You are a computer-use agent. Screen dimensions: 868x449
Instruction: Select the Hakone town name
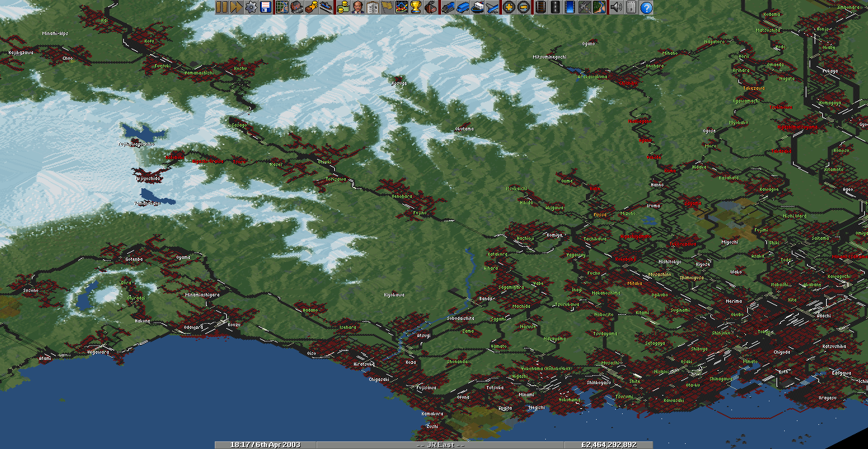[142, 321]
